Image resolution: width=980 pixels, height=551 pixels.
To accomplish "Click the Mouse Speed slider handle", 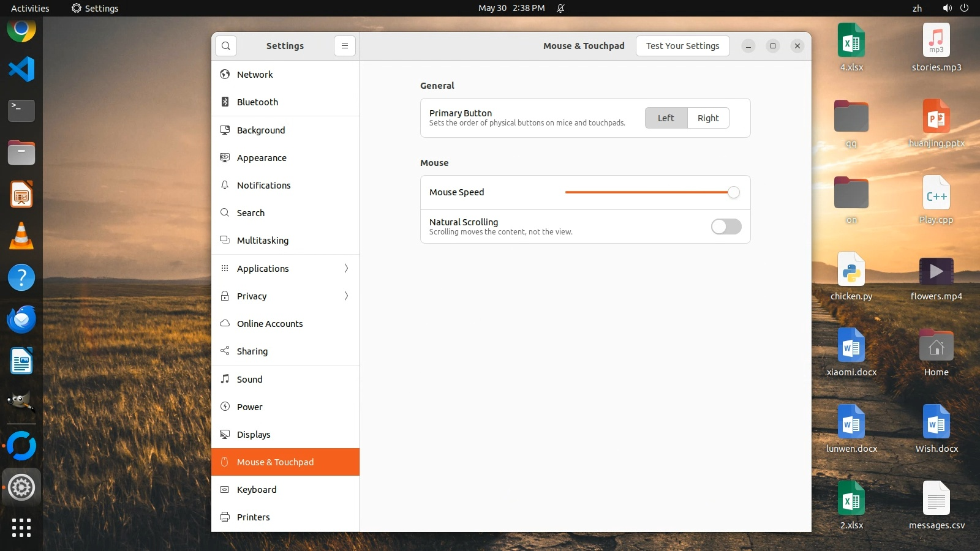I will (x=733, y=192).
